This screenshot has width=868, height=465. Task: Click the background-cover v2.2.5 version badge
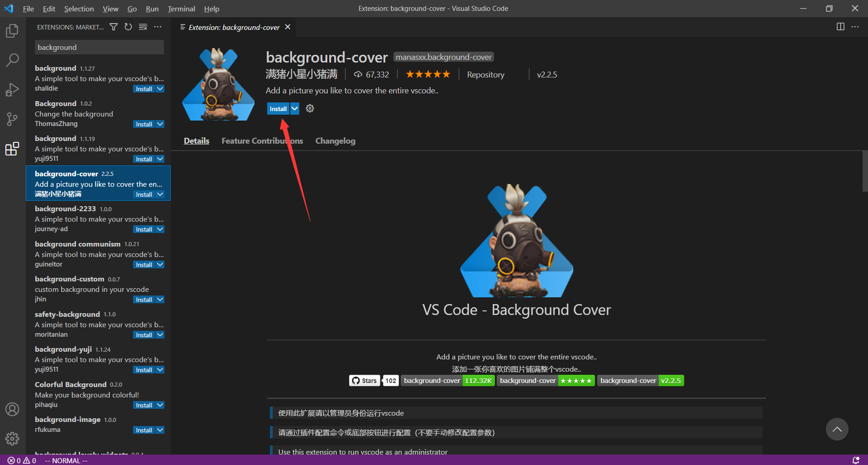pos(641,381)
